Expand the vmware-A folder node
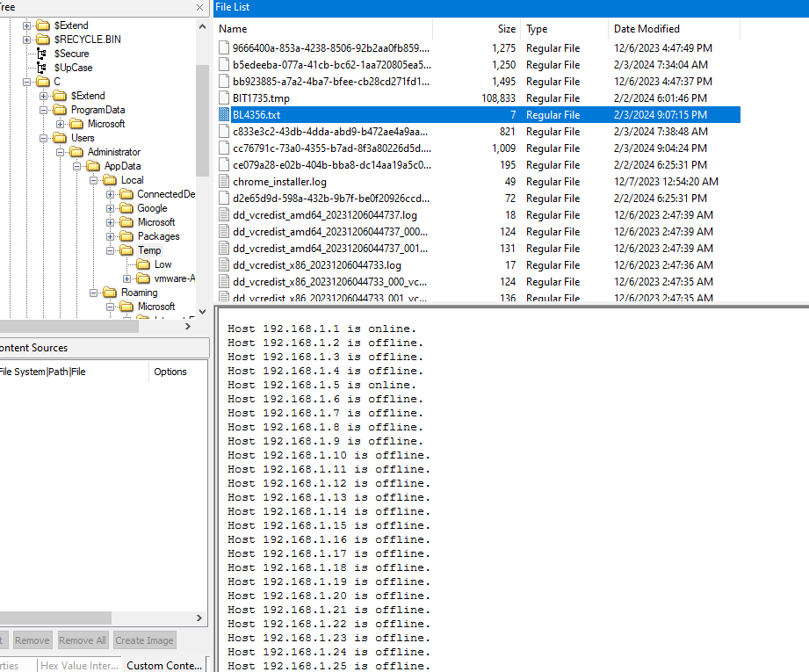This screenshot has height=672, width=809. pos(126,278)
